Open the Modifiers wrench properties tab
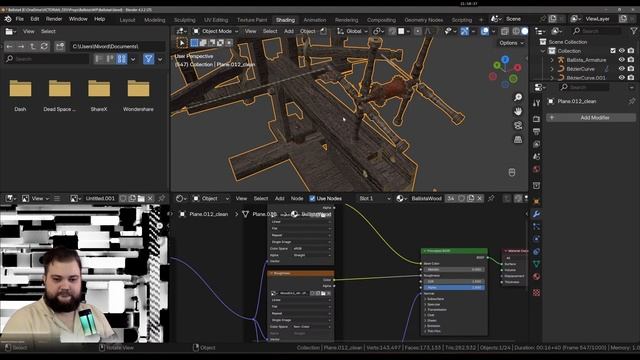 (536, 214)
